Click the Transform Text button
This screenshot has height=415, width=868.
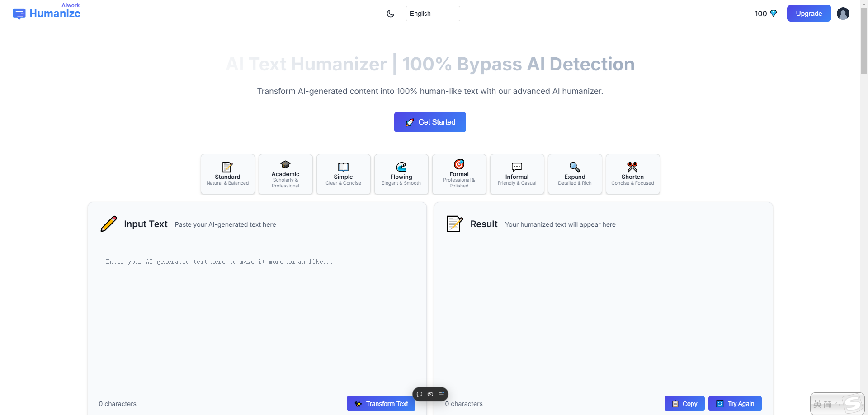[x=381, y=404]
